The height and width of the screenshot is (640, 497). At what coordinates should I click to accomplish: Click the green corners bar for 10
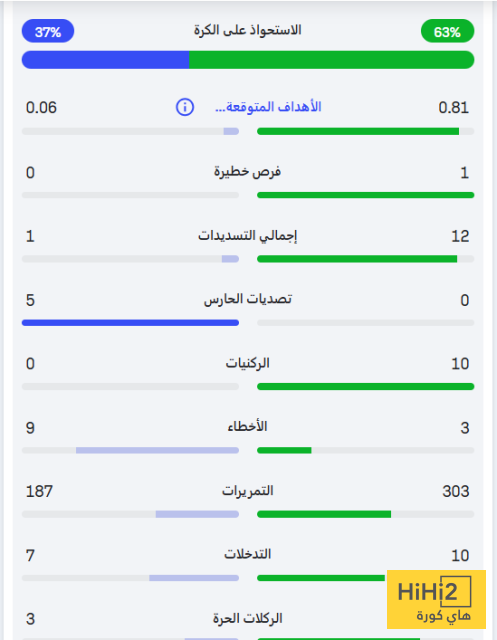(x=366, y=387)
